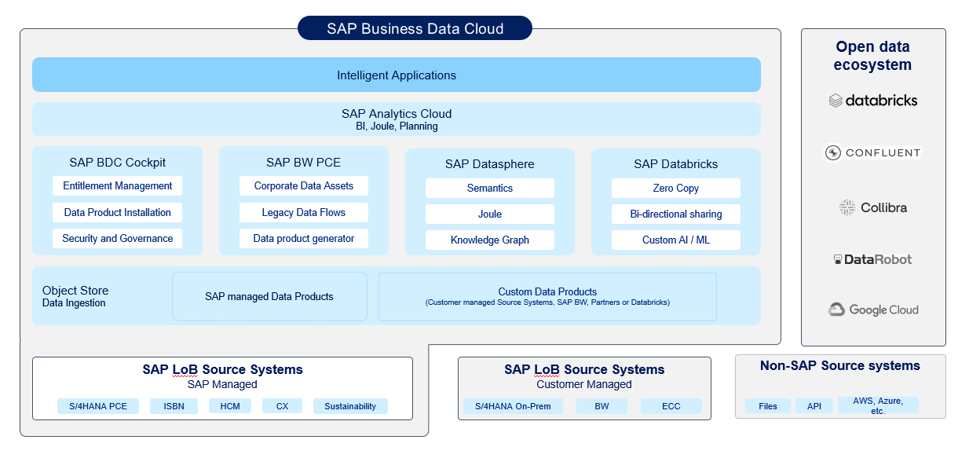Click Data Product Installation
This screenshot has width=980, height=458.
point(117,212)
